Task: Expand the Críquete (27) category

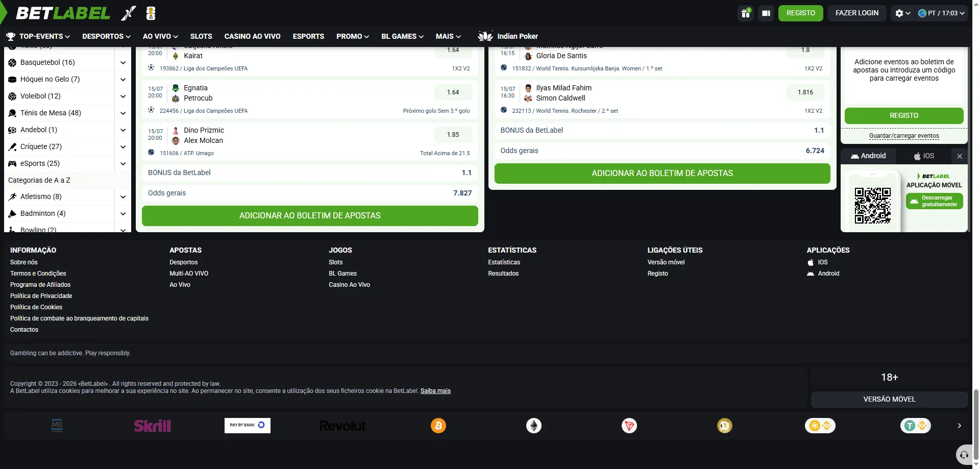Action: coord(123,147)
